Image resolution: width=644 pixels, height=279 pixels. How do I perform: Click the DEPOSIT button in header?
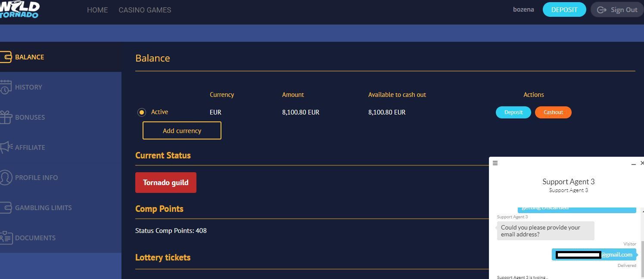click(x=564, y=9)
